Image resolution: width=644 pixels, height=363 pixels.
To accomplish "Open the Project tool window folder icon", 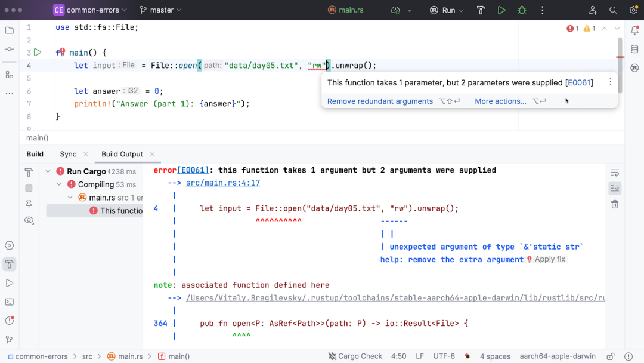I will coord(10,30).
